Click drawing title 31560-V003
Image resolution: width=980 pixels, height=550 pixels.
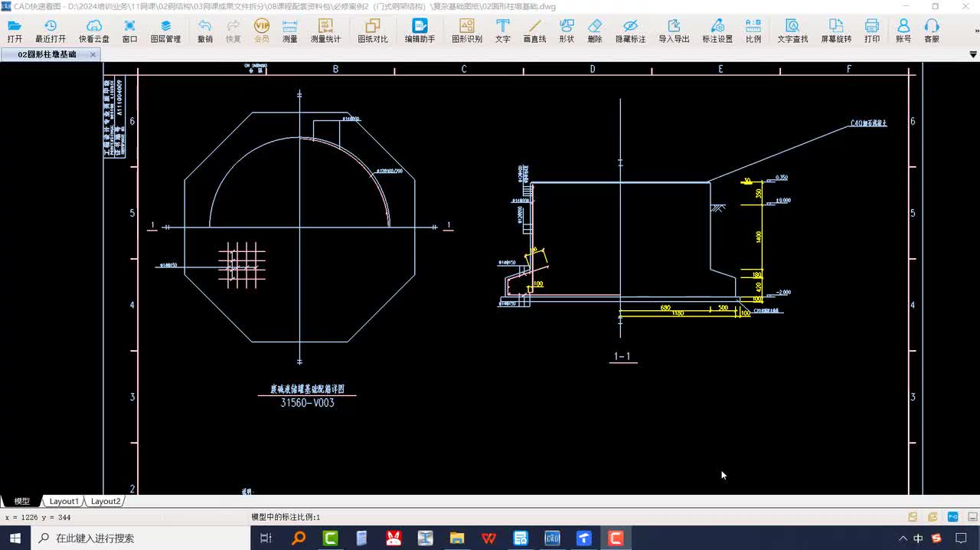(x=307, y=403)
